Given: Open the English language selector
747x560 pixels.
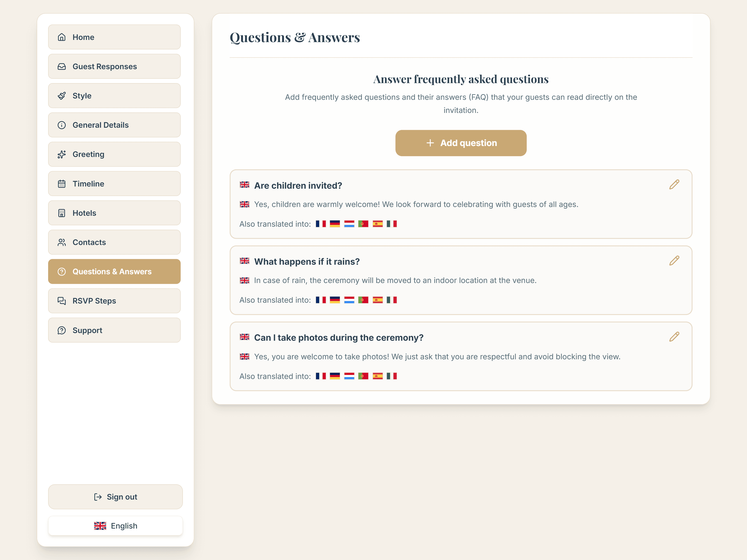Looking at the screenshot, I should click(115, 526).
